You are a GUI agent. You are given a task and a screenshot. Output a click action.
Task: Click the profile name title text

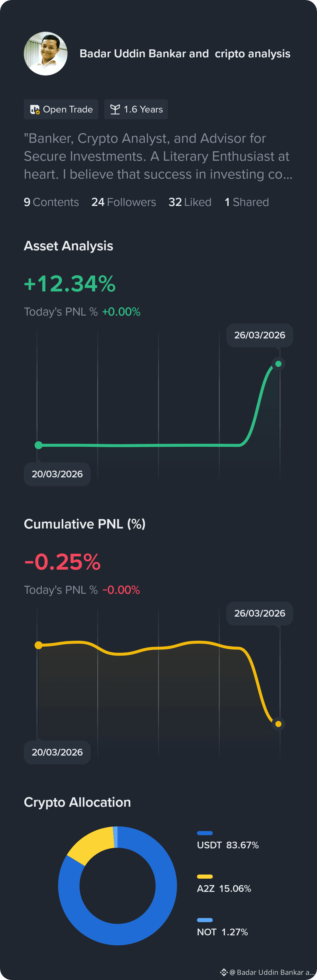click(185, 54)
